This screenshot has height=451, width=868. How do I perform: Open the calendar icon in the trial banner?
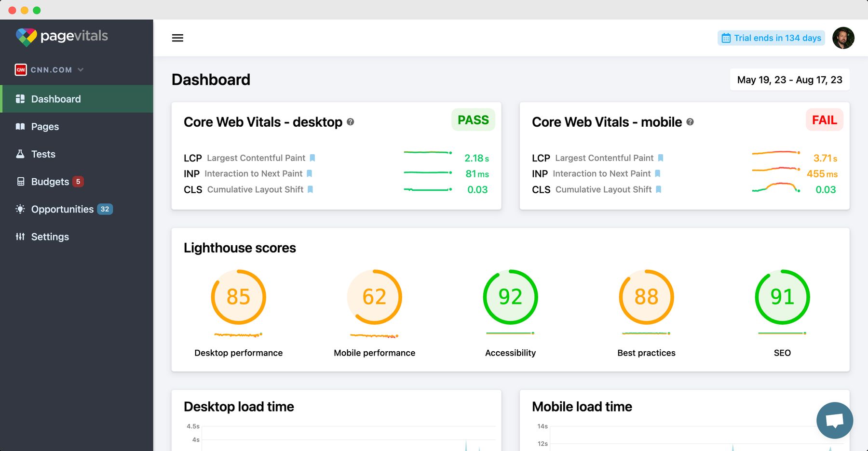(x=725, y=38)
